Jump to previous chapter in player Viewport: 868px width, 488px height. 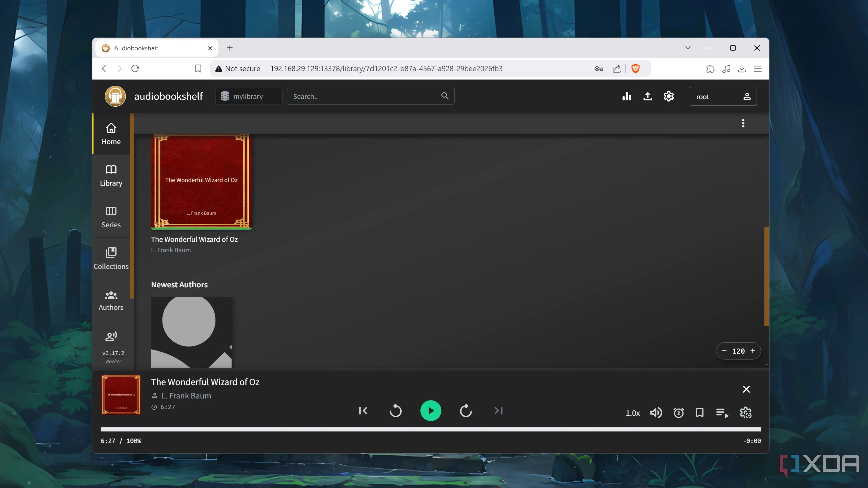coord(363,411)
